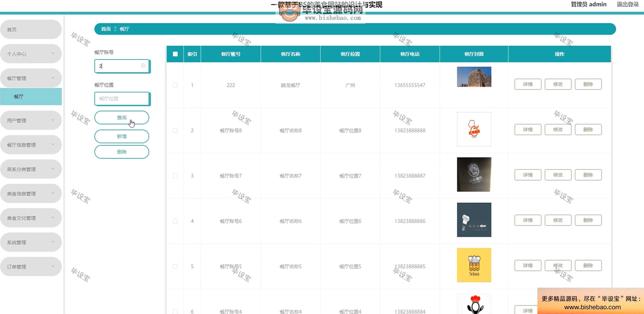Open the 首页 sidebar item
This screenshot has height=314, width=644.
point(31,30)
